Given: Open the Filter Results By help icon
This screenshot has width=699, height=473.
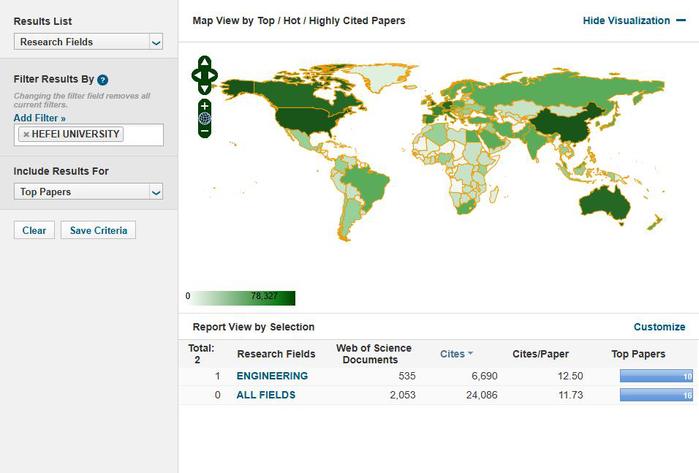Looking at the screenshot, I should (103, 79).
